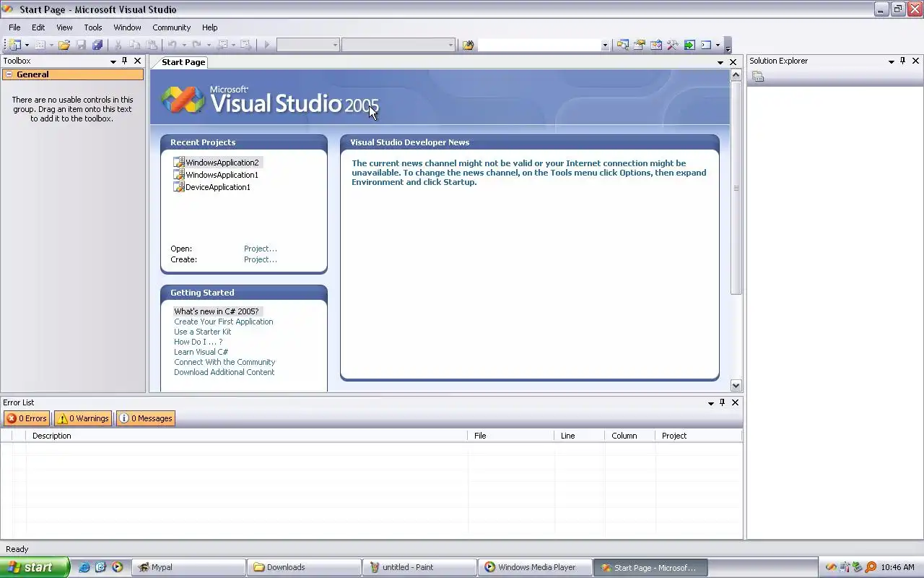Open the Add New Item dropdown arrow
The image size is (924, 578).
[51, 45]
